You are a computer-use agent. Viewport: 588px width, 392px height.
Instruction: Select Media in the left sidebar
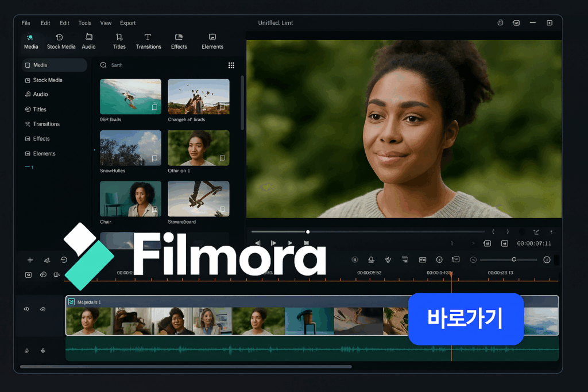[55, 65]
